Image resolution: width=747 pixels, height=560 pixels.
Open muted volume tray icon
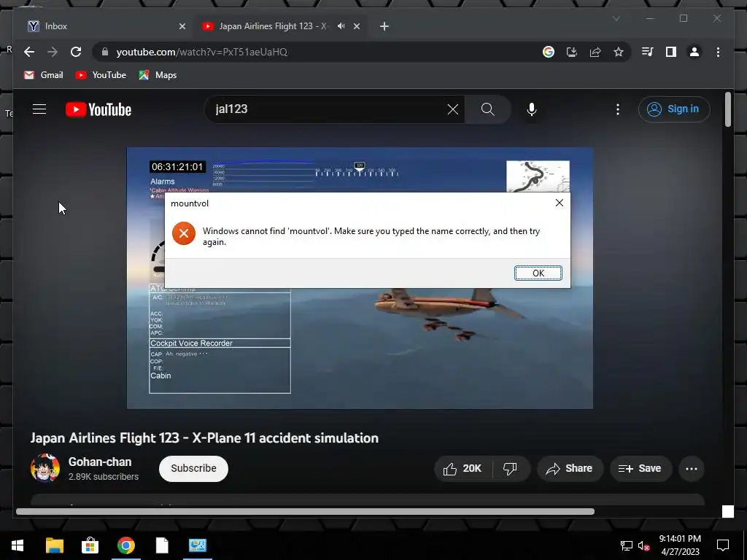643,545
